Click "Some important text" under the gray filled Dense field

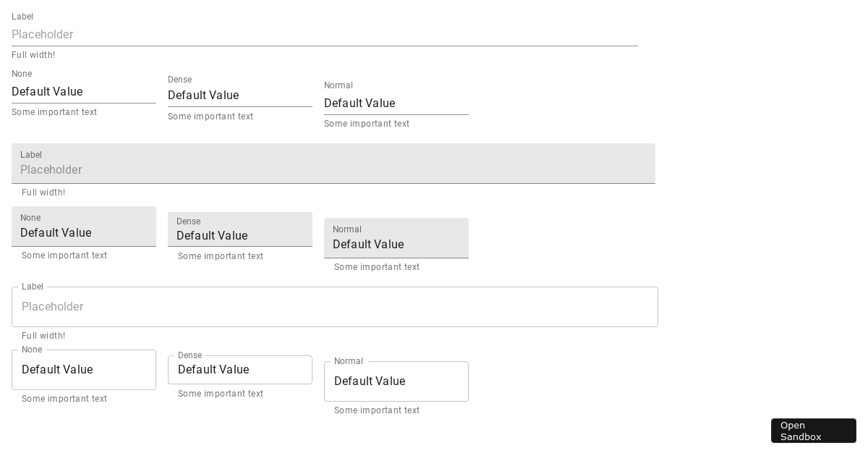pos(221,256)
